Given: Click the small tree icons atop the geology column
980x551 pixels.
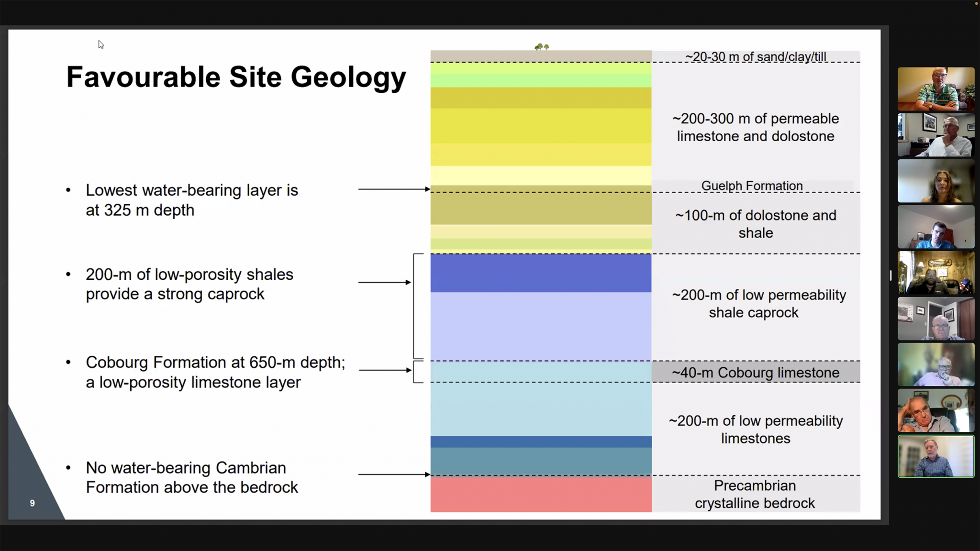Looking at the screenshot, I should pyautogui.click(x=541, y=46).
